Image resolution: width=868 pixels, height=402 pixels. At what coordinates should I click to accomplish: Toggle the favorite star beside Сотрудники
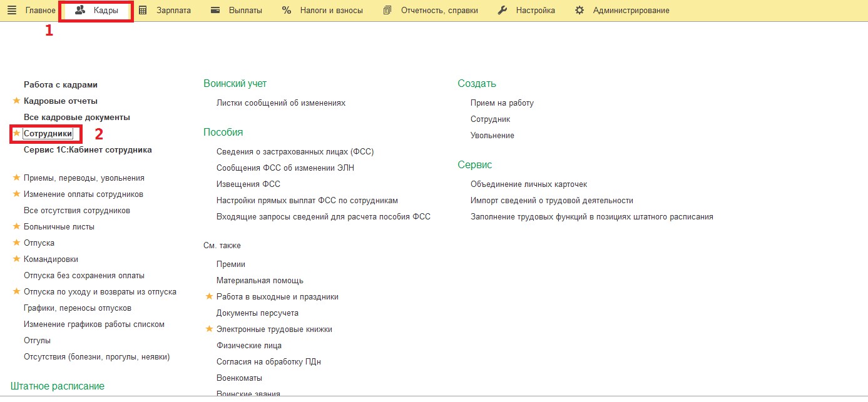tap(16, 133)
